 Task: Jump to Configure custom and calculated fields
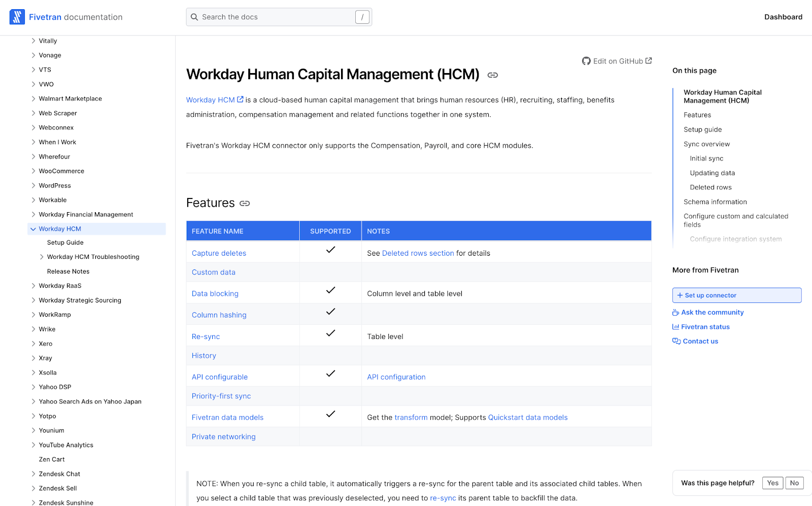click(735, 220)
